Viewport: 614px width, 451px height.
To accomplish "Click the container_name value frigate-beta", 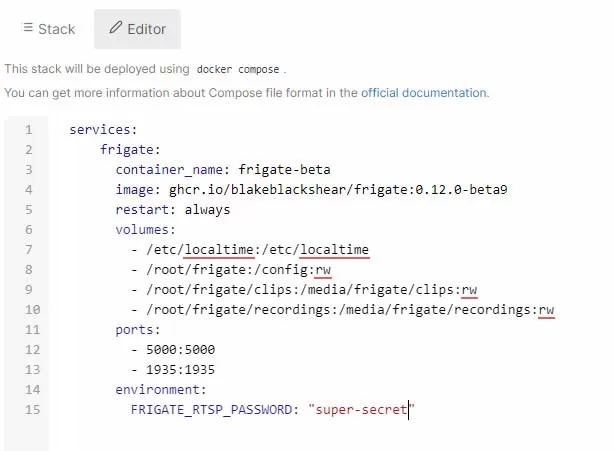I will [284, 170].
